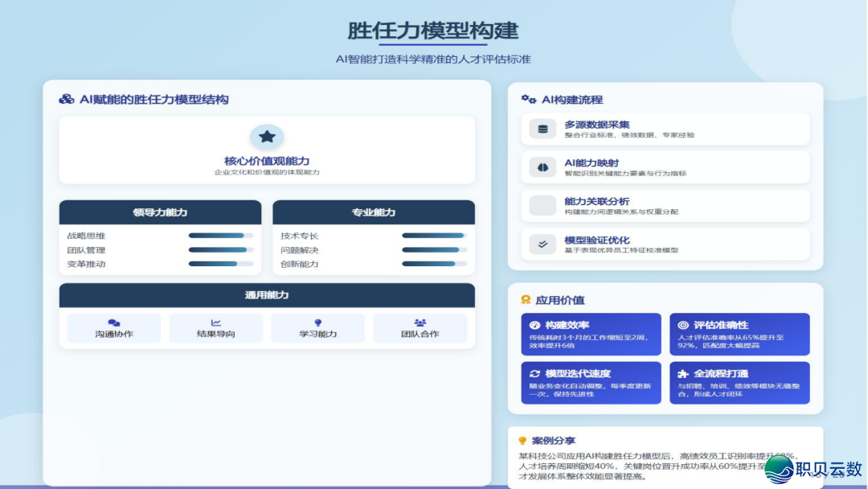
Task: Click the 战略思维 progress bar
Action: 221,236
